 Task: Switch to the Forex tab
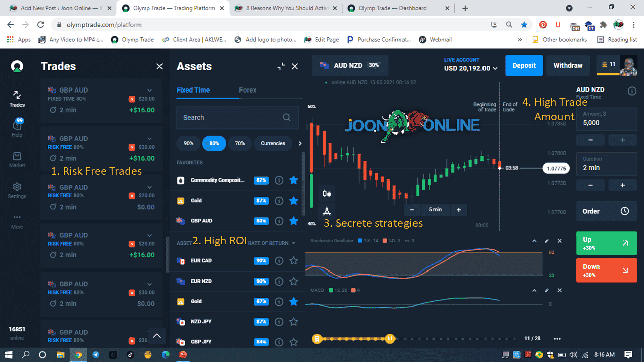pyautogui.click(x=248, y=90)
